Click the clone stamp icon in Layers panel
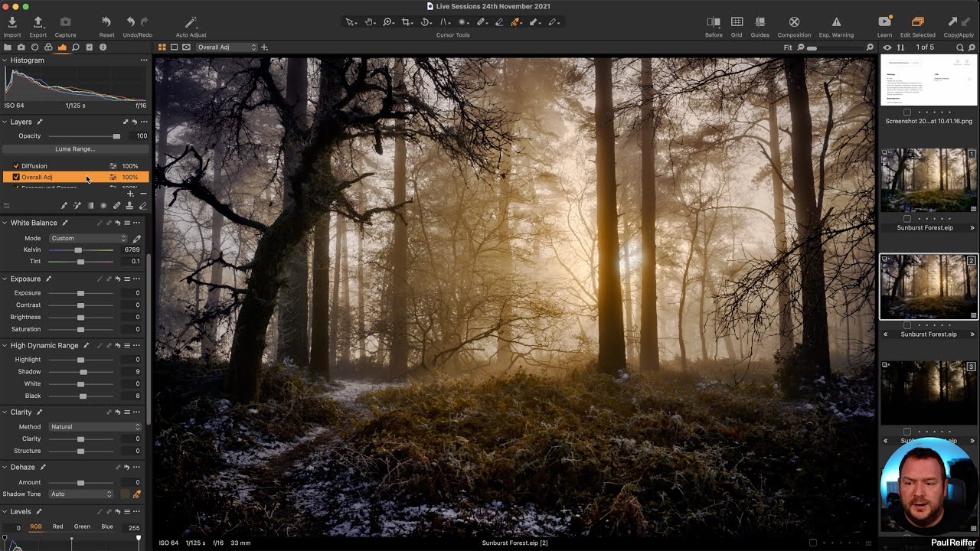This screenshot has height=551, width=980. [129, 206]
